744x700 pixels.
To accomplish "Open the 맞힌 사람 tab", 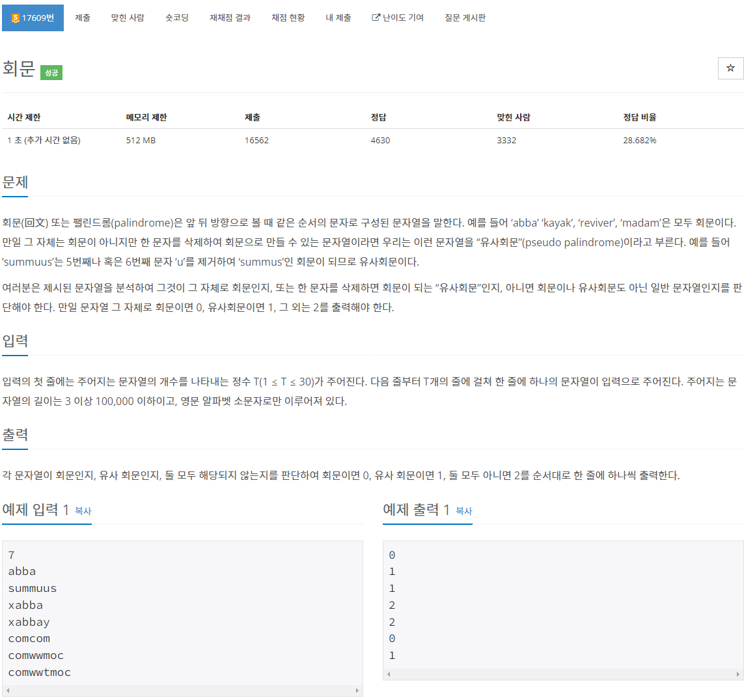I will (x=128, y=18).
